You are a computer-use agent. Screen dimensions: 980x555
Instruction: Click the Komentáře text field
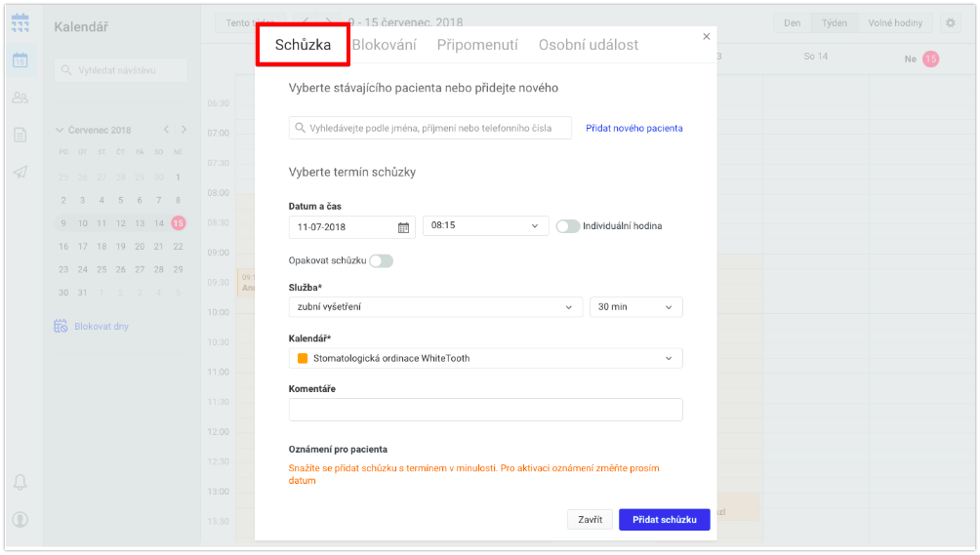coord(486,410)
